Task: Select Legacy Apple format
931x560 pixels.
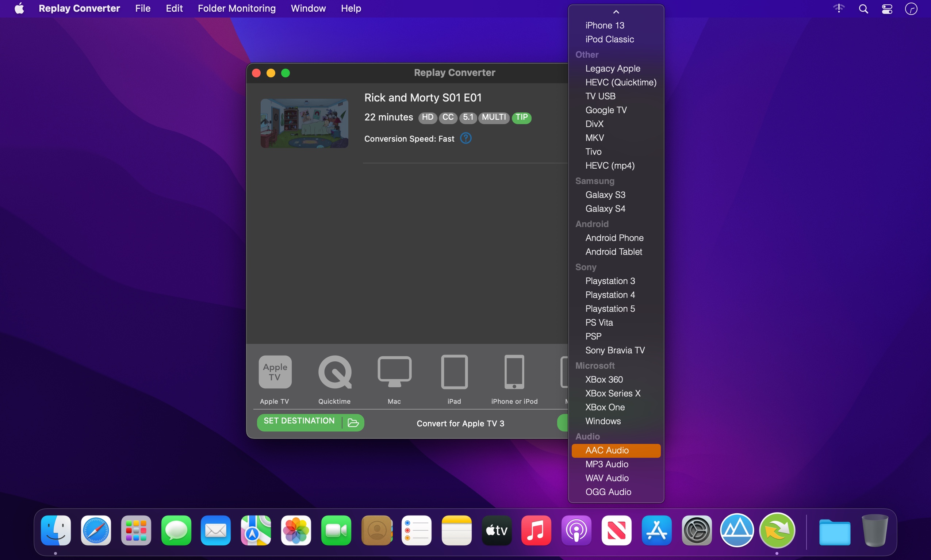Action: coord(616,68)
